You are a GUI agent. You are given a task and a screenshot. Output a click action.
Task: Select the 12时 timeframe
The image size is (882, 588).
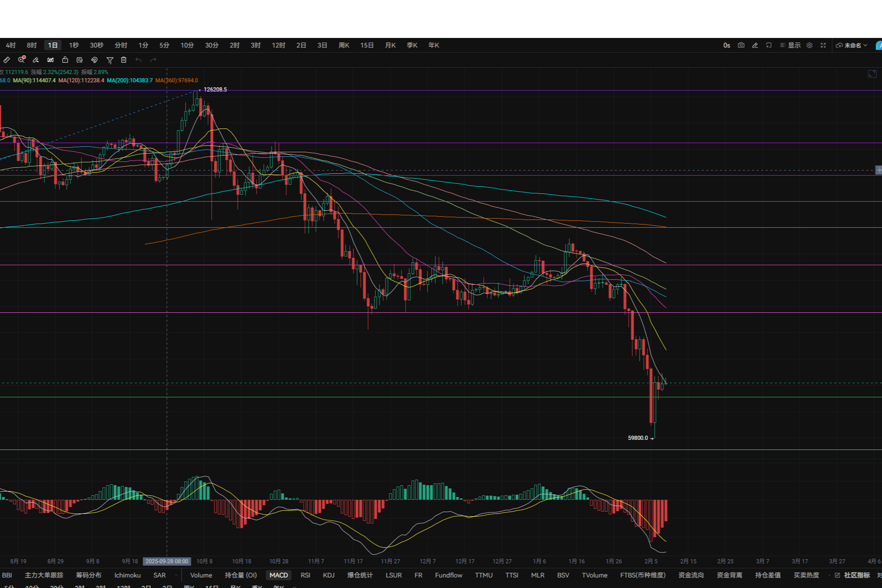[x=278, y=45]
